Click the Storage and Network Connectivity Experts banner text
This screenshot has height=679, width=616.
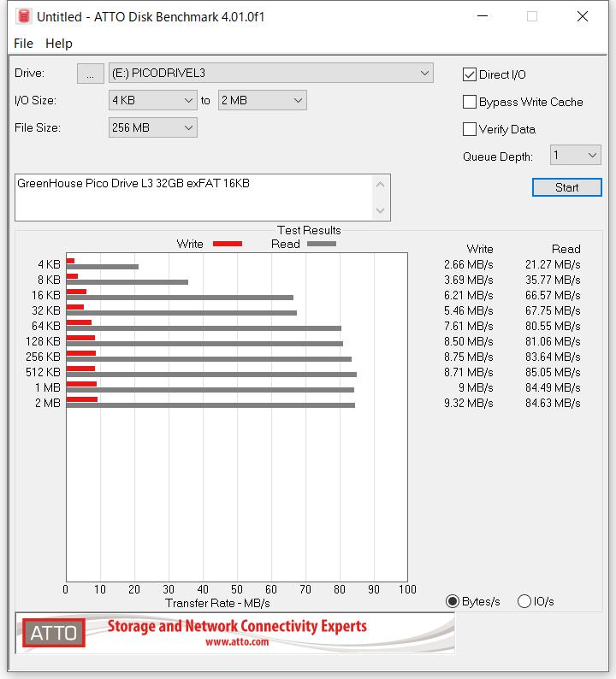[x=237, y=626]
